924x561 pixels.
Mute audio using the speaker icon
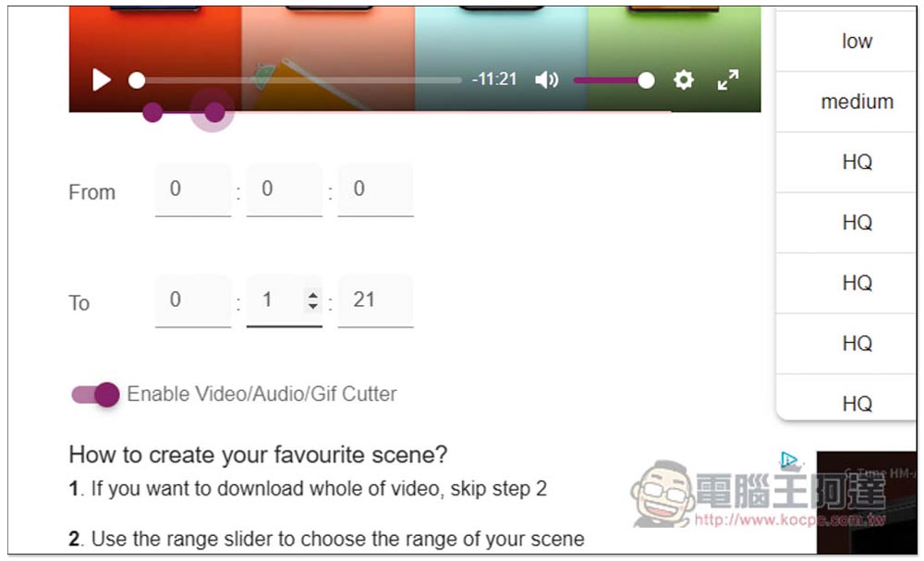(x=546, y=79)
